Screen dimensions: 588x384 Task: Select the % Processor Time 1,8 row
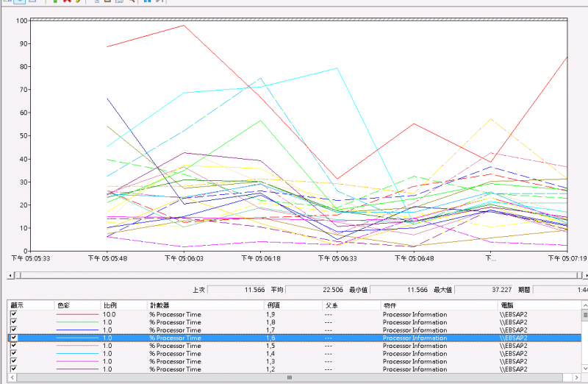click(x=175, y=322)
